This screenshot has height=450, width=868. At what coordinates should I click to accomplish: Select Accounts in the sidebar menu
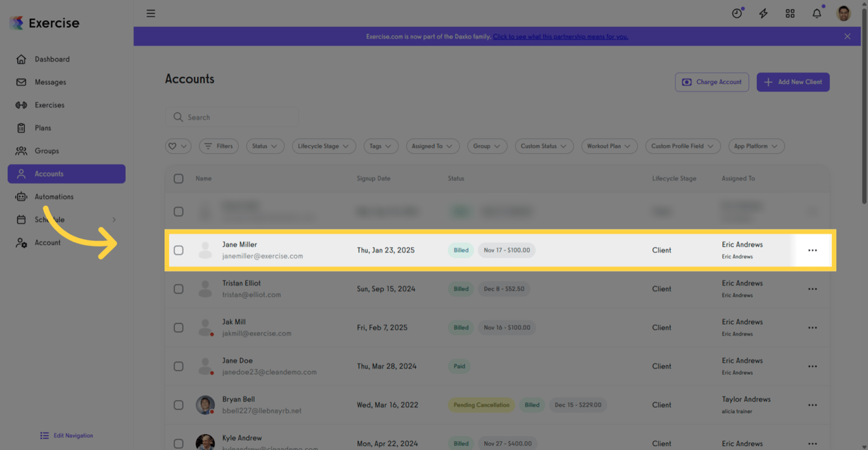[48, 174]
